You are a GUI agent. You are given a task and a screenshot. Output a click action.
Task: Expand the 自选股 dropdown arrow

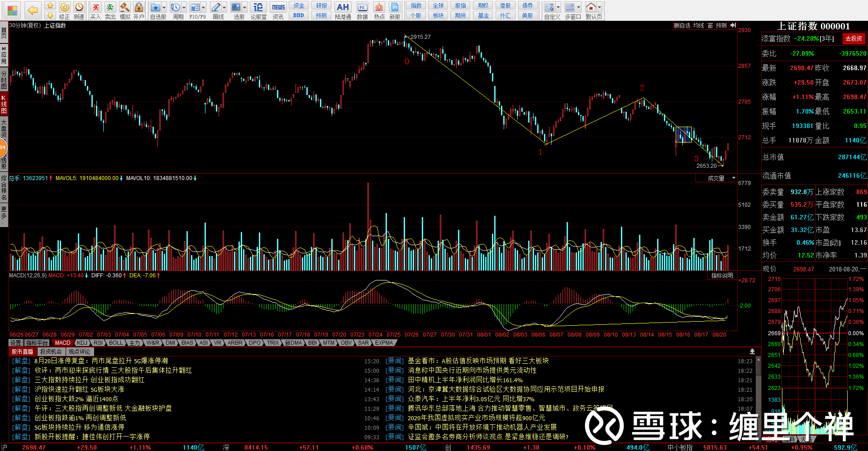(164, 7)
